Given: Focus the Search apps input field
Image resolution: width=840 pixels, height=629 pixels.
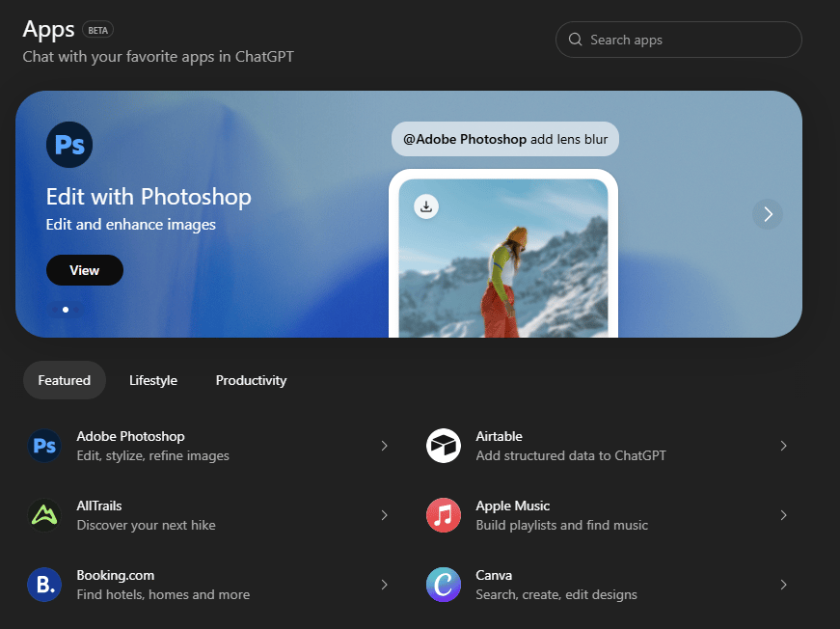Looking at the screenshot, I should tap(690, 40).
